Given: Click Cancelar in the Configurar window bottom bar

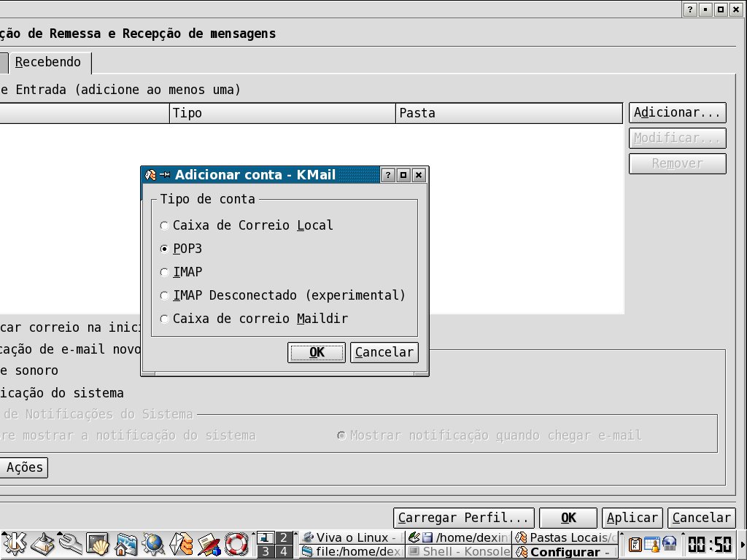Looking at the screenshot, I should coord(702,518).
